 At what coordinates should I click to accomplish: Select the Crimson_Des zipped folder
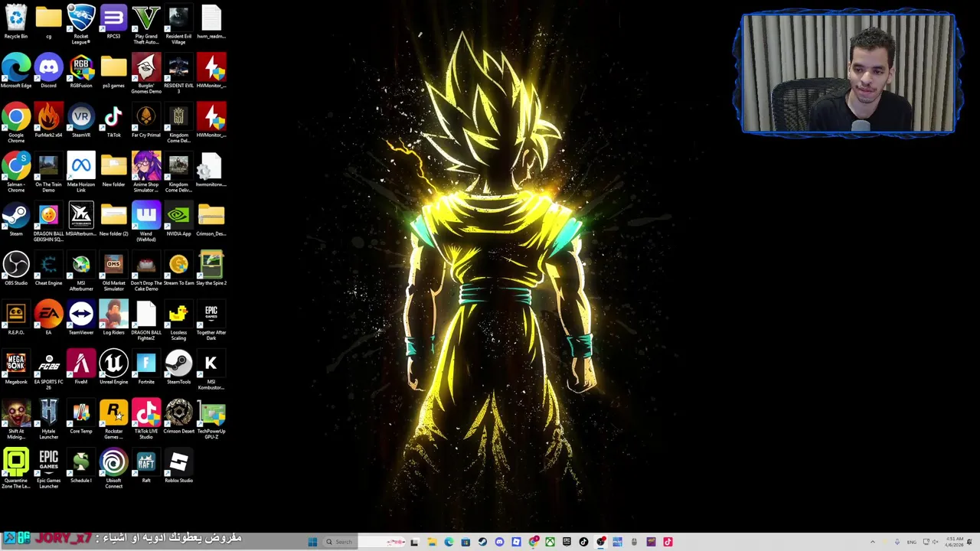(x=211, y=220)
